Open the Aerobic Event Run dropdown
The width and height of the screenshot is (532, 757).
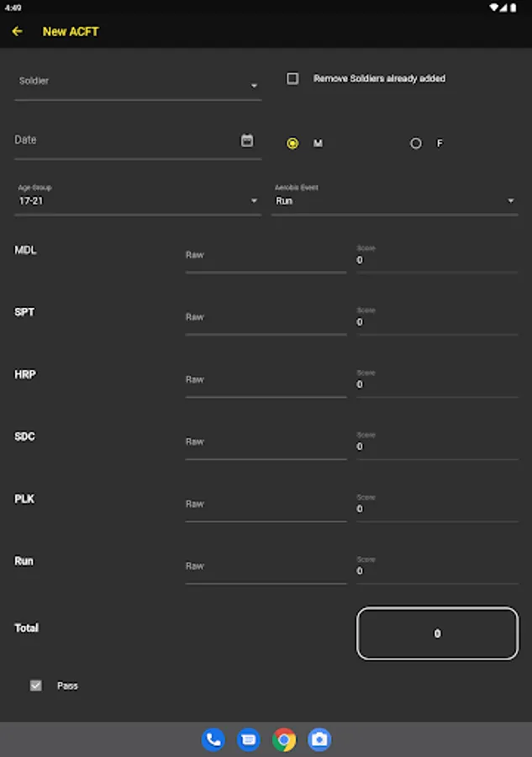pyautogui.click(x=394, y=200)
